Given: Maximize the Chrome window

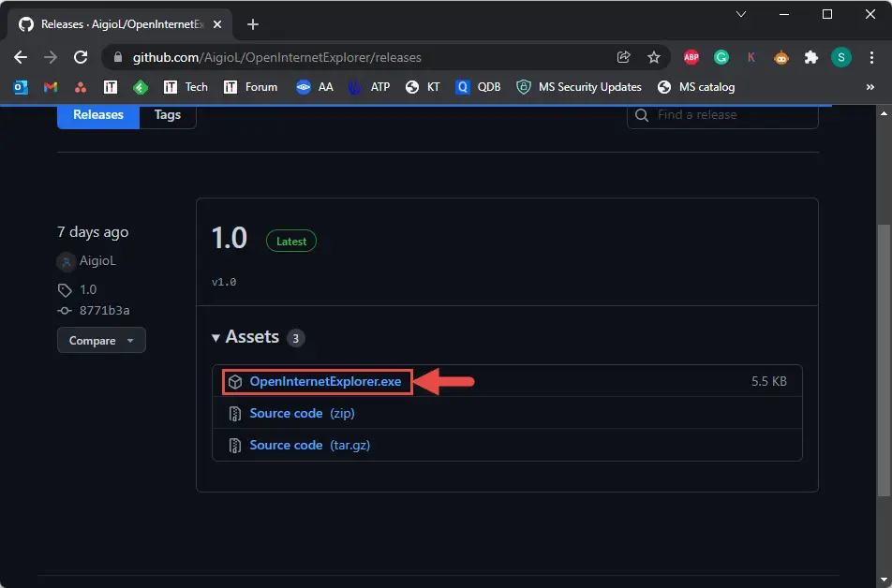Looking at the screenshot, I should point(827,14).
